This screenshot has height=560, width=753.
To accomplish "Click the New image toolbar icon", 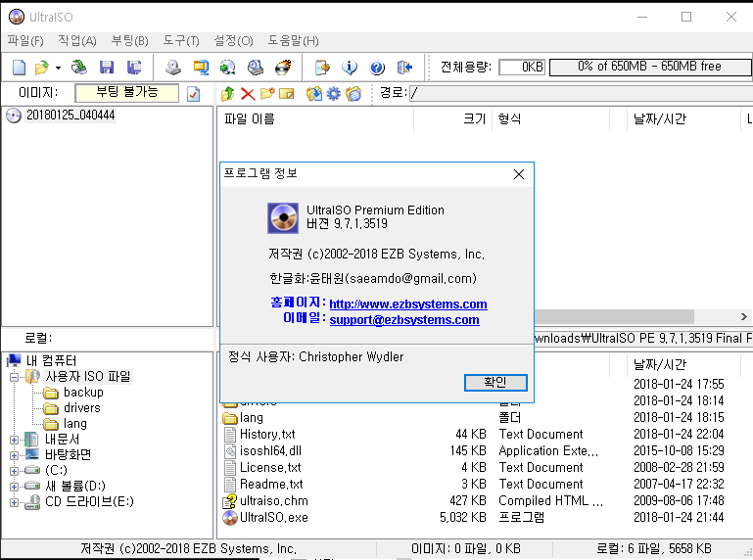I will tap(20, 68).
